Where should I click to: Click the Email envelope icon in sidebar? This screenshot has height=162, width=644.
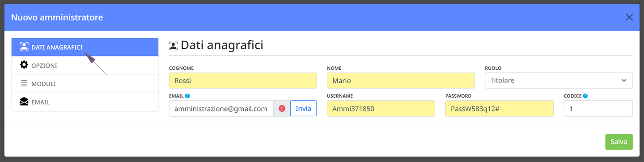point(24,102)
